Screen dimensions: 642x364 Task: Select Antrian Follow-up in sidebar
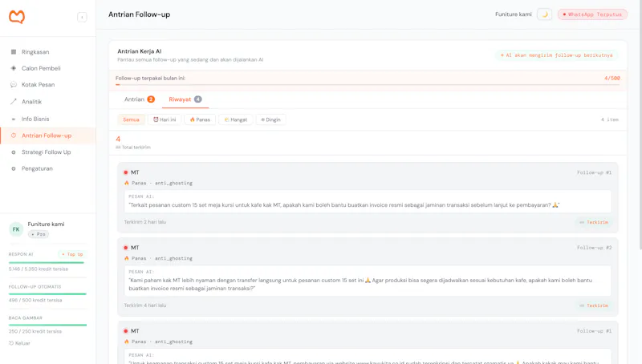click(x=48, y=135)
